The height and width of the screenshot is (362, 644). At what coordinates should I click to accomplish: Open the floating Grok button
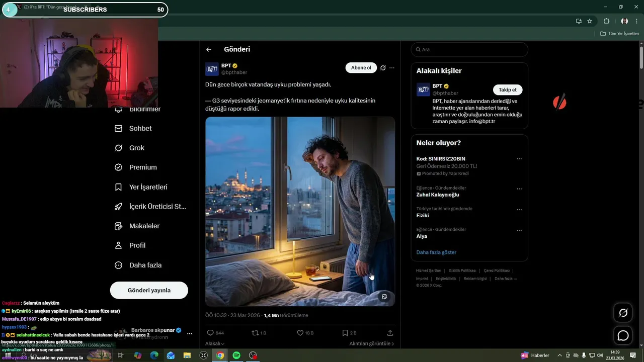click(623, 313)
